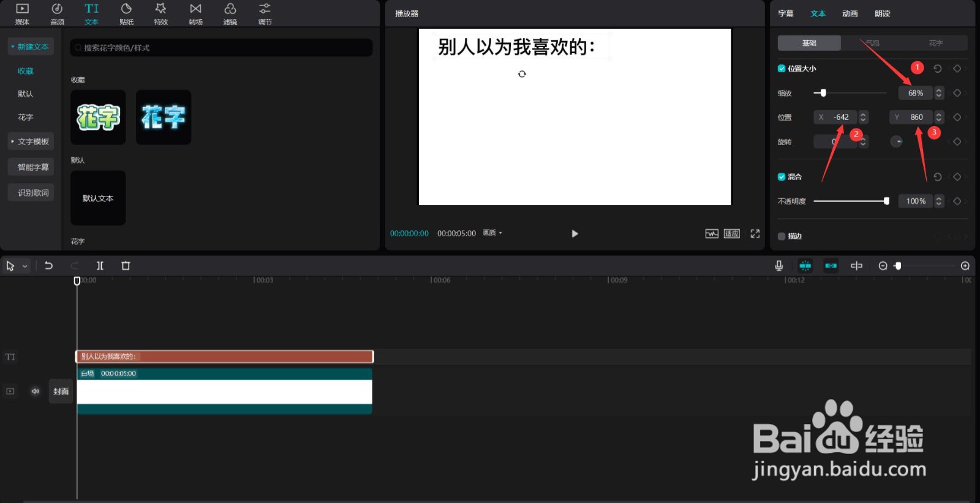Open 默认 default category in sidebar
980x503 pixels.
tap(25, 94)
